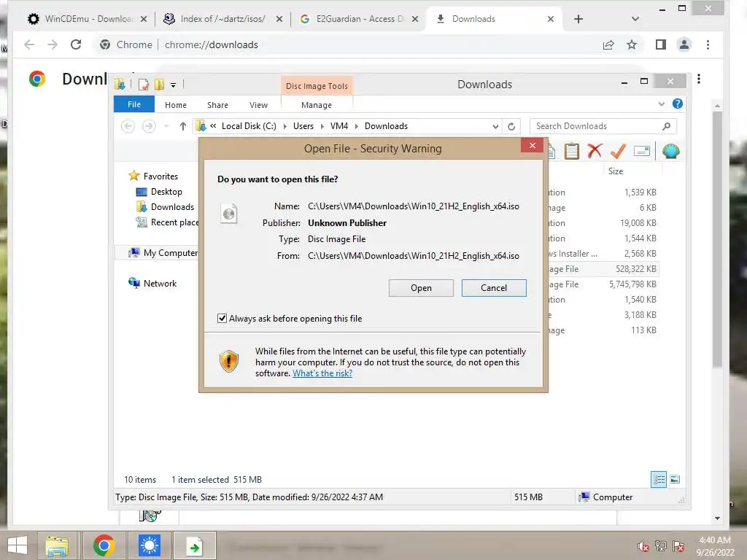Switch to the View ribbon tab
Viewport: 747px width, 560px height.
click(x=258, y=105)
